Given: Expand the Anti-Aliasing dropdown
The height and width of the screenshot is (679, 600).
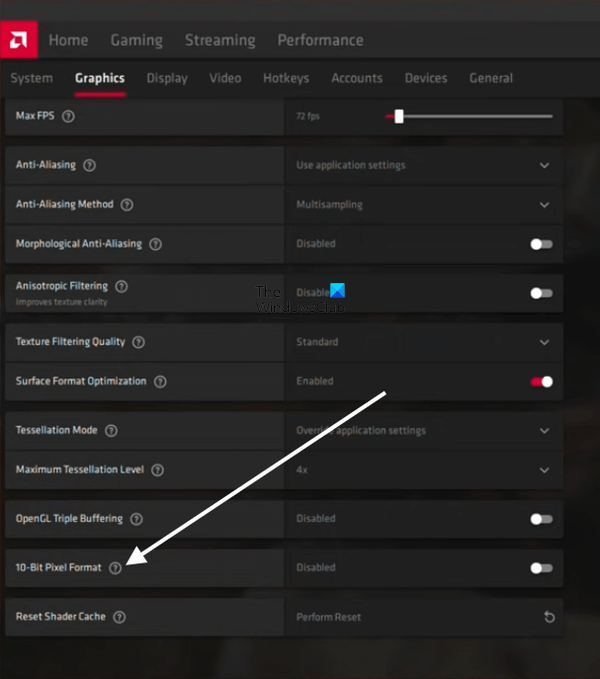Looking at the screenshot, I should click(x=544, y=165).
